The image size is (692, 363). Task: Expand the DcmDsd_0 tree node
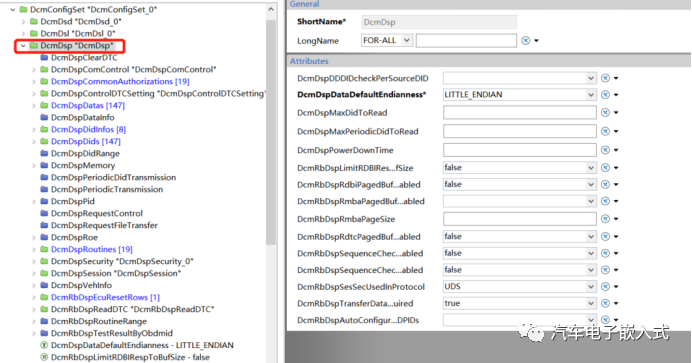click(23, 21)
